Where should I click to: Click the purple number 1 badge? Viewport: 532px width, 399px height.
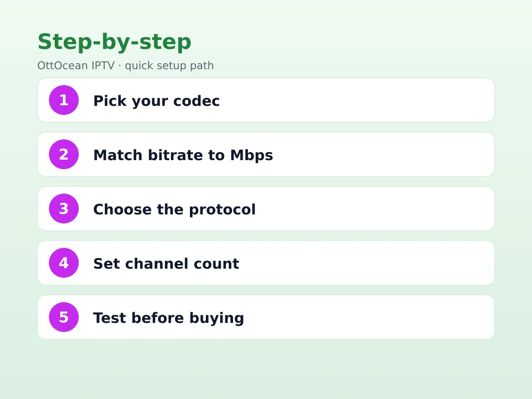point(64,100)
